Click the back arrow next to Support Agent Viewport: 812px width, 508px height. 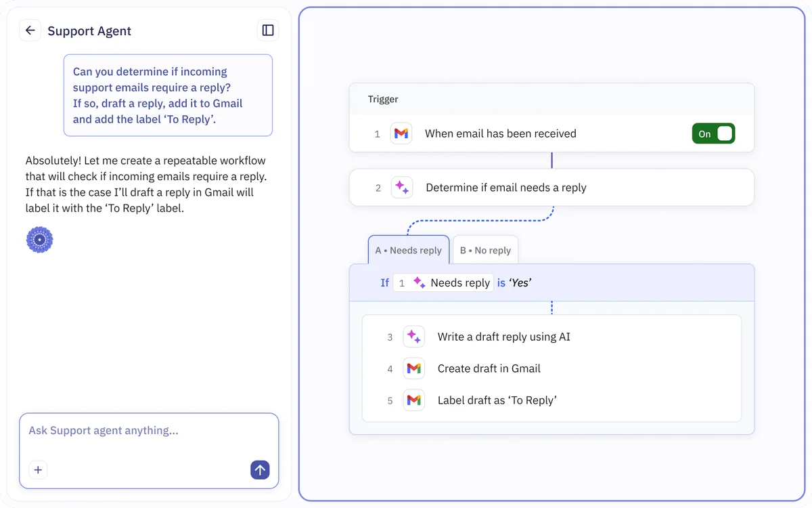pos(30,30)
